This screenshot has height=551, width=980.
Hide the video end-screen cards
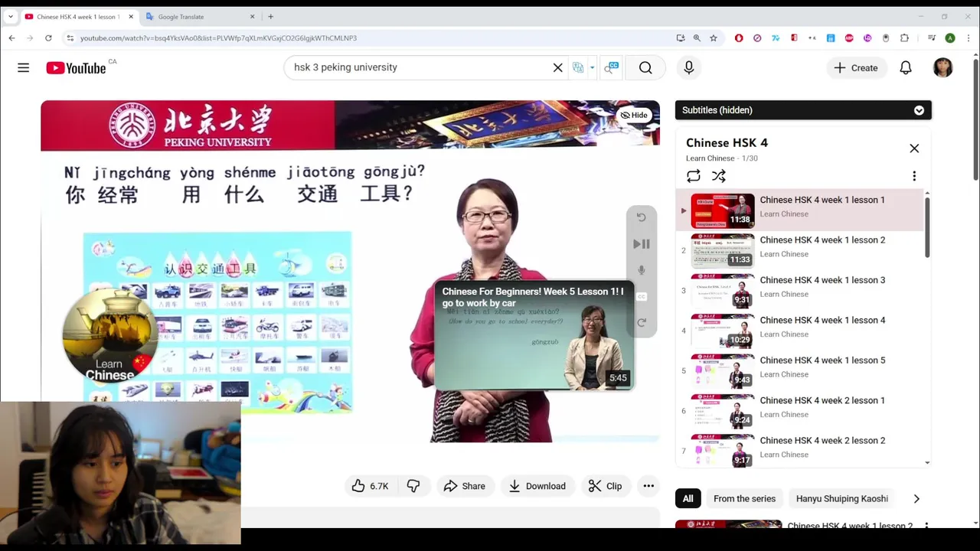(634, 115)
